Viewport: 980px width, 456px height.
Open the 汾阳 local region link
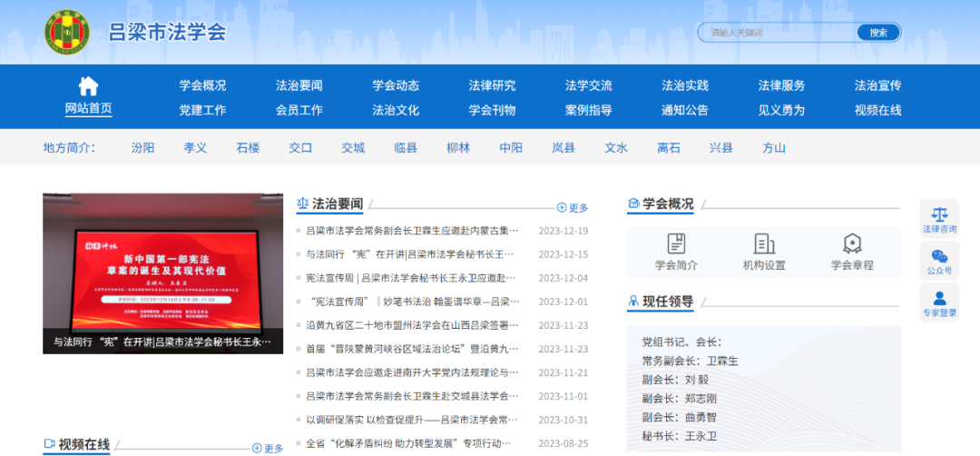tap(142, 148)
